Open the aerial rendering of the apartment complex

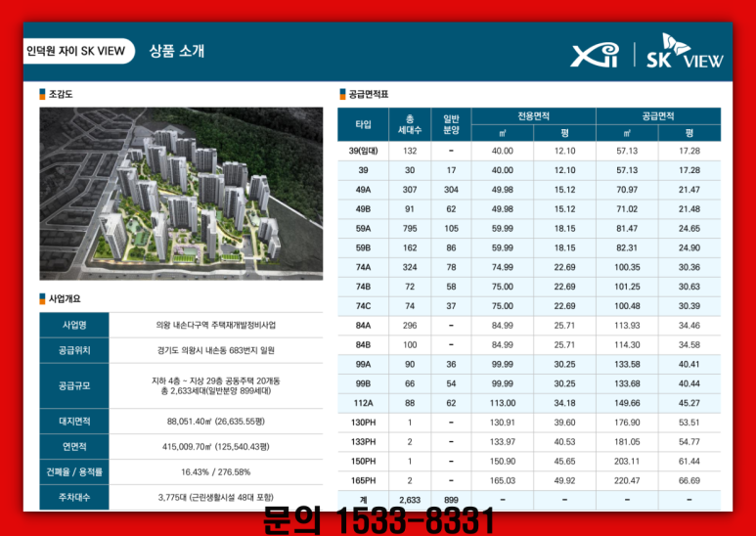(x=181, y=194)
